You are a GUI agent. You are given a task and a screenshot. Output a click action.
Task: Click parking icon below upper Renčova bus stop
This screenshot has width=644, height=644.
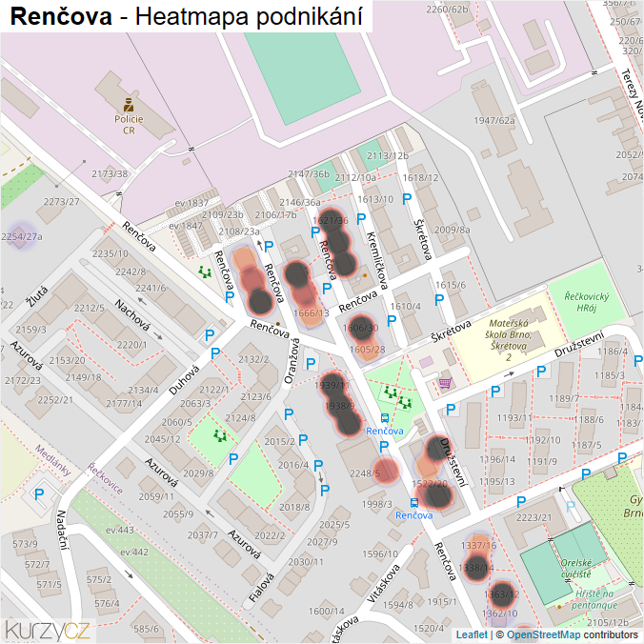(384, 447)
